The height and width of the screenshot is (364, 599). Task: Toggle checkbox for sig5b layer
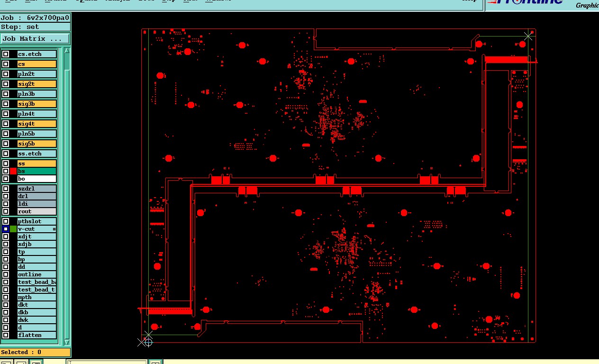point(6,144)
